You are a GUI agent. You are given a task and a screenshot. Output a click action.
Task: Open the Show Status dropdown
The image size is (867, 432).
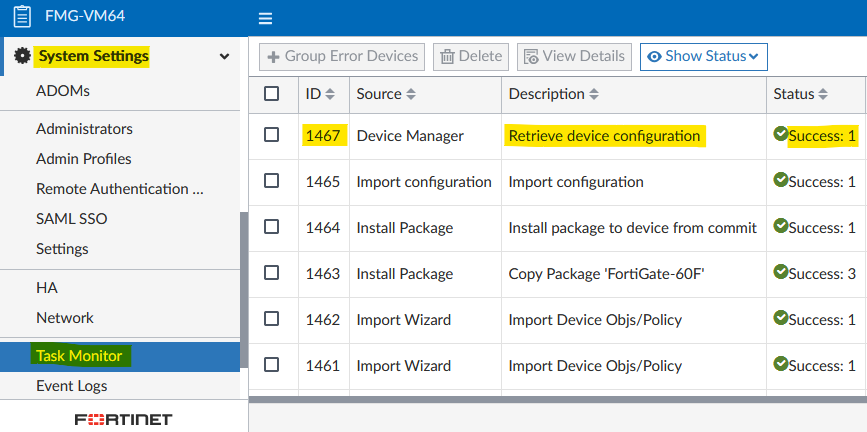703,56
